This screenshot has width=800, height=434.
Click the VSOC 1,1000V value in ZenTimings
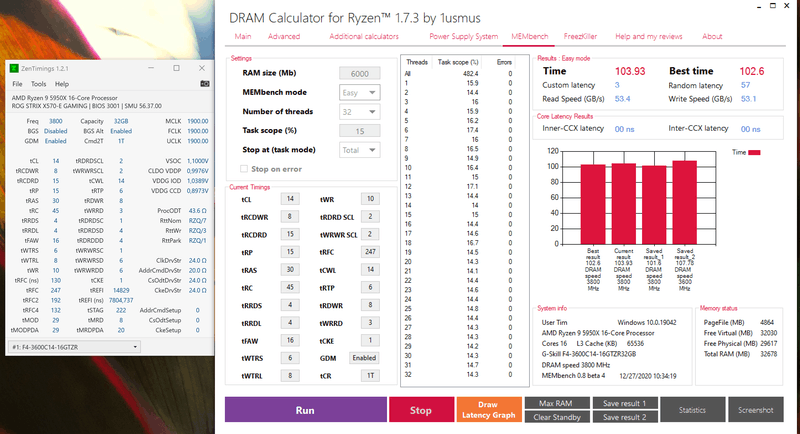point(197,161)
